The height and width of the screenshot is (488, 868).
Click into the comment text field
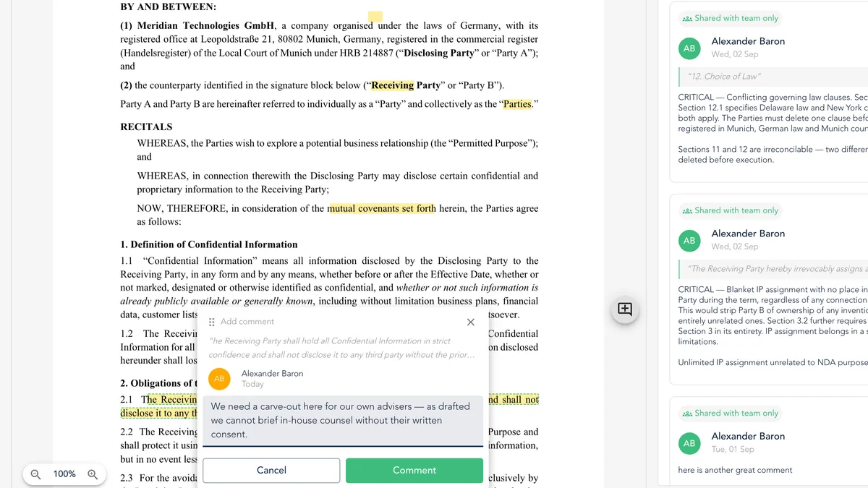point(343,421)
